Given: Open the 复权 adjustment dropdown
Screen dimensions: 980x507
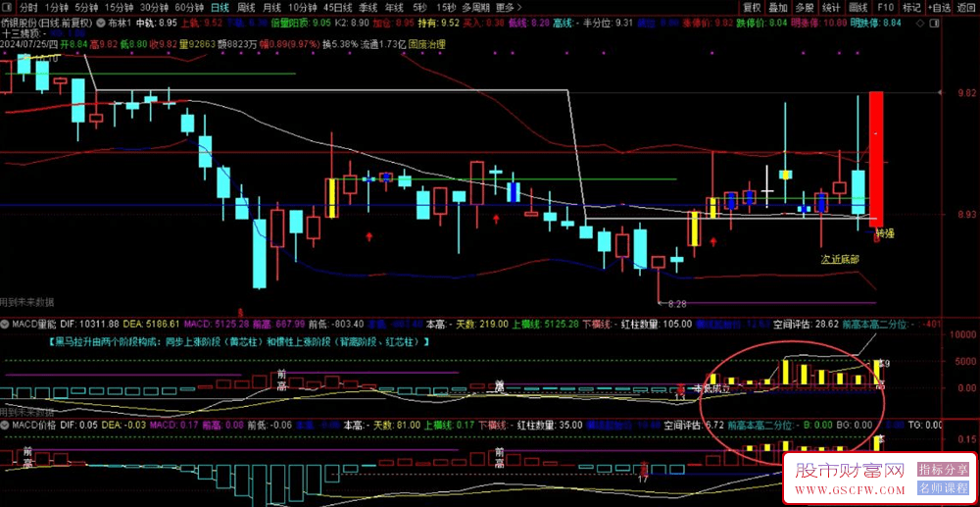Looking at the screenshot, I should 752,8.
